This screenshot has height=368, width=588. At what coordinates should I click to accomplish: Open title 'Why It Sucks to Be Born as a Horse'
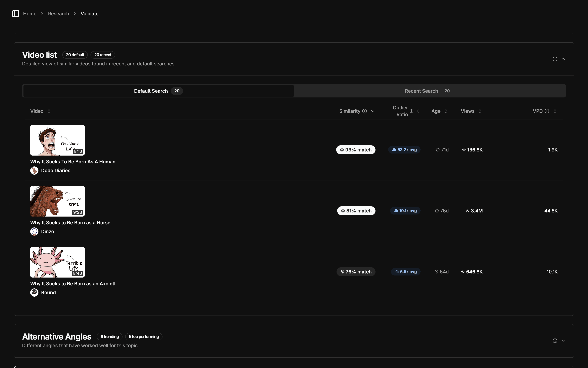(70, 223)
